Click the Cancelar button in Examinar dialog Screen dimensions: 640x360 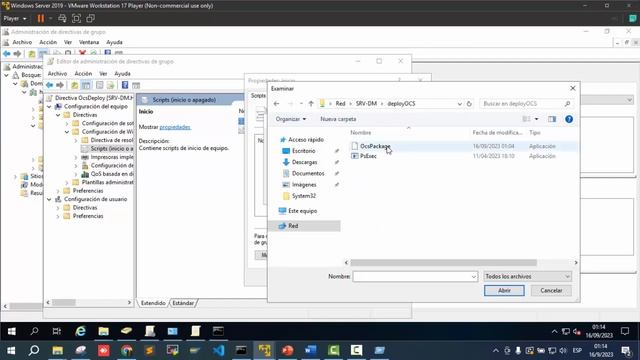tap(551, 291)
